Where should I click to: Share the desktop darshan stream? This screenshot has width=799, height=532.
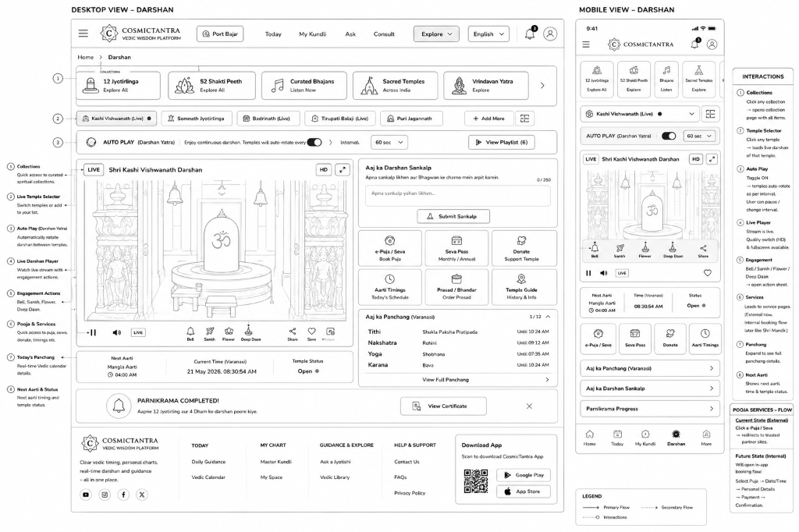(x=293, y=334)
